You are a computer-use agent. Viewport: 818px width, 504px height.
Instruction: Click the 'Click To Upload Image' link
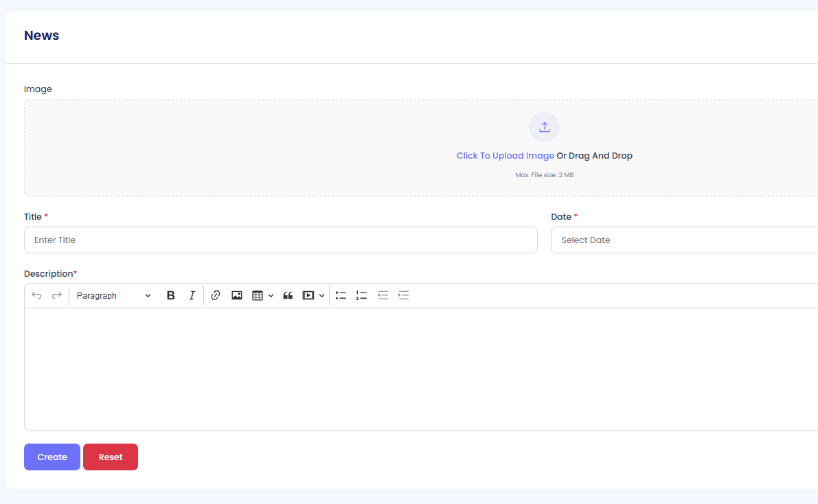click(505, 156)
